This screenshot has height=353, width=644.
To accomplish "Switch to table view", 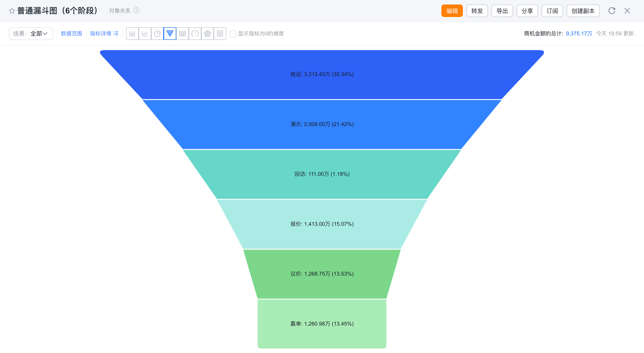I will coord(182,34).
